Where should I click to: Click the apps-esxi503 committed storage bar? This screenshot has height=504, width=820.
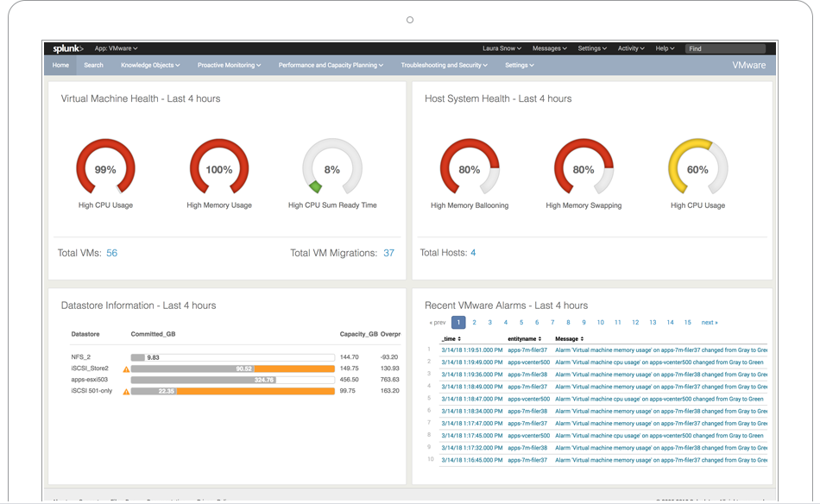click(x=233, y=380)
